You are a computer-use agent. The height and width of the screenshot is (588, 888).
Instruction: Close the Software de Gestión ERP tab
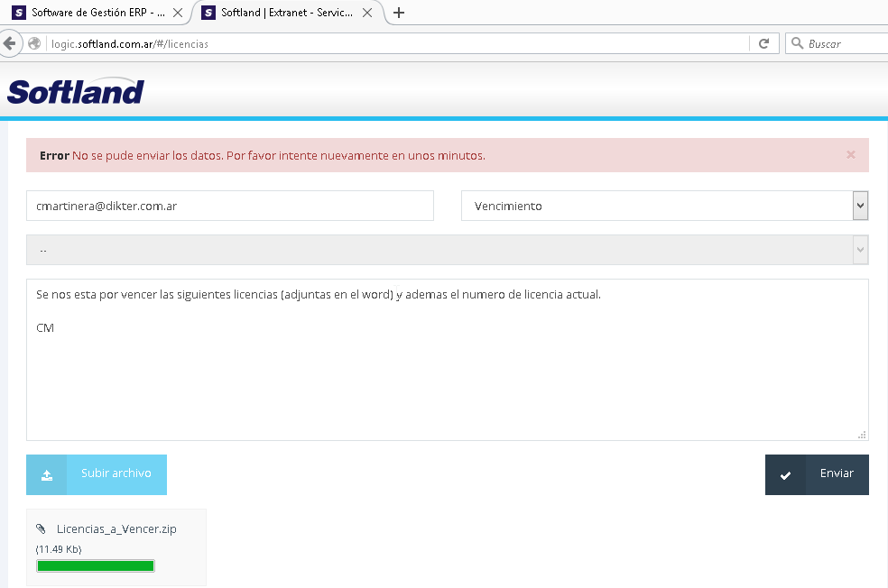click(x=177, y=13)
